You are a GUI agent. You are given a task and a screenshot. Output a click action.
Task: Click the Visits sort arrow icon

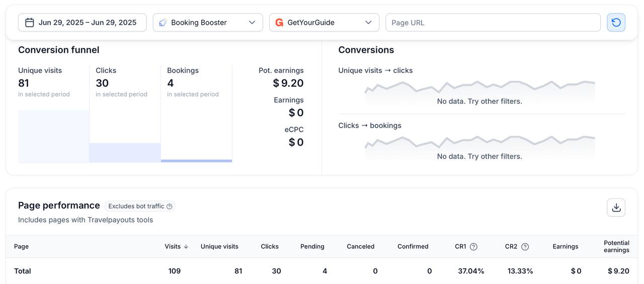point(186,247)
